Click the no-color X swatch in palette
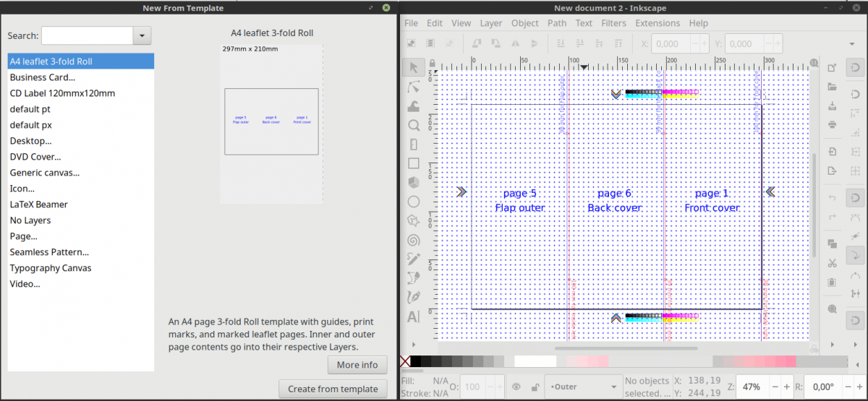This screenshot has height=401, width=868. [405, 361]
